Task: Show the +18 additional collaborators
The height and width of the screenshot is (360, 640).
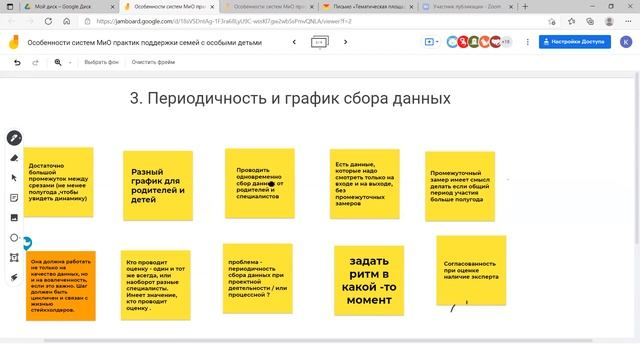Action: click(506, 42)
